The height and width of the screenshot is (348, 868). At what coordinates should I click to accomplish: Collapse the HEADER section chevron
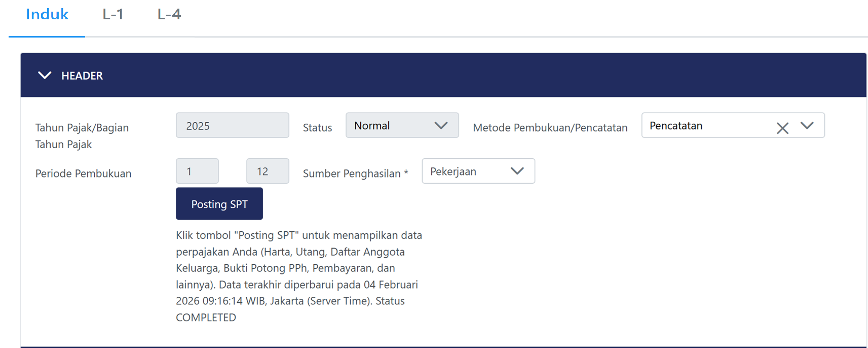point(45,76)
